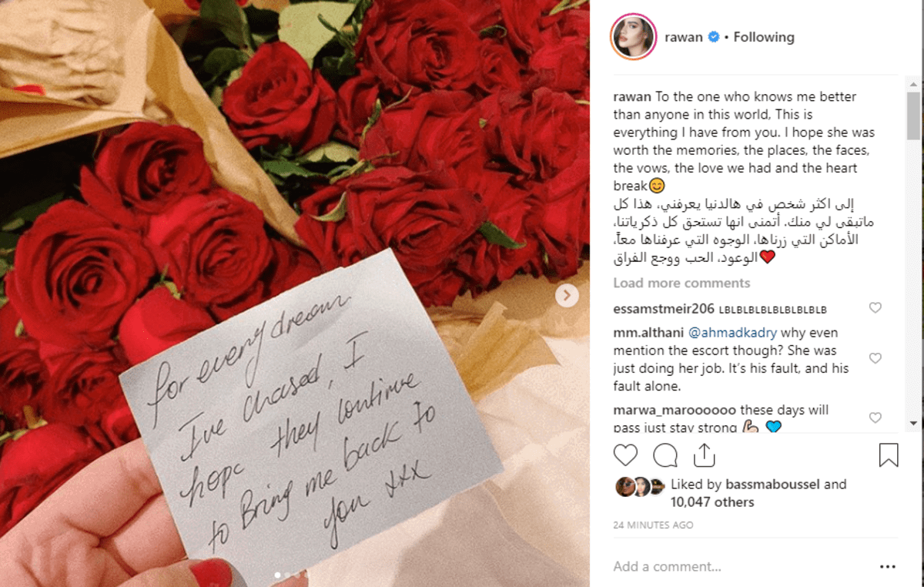Click the comments scrollbar thumb

point(913,116)
